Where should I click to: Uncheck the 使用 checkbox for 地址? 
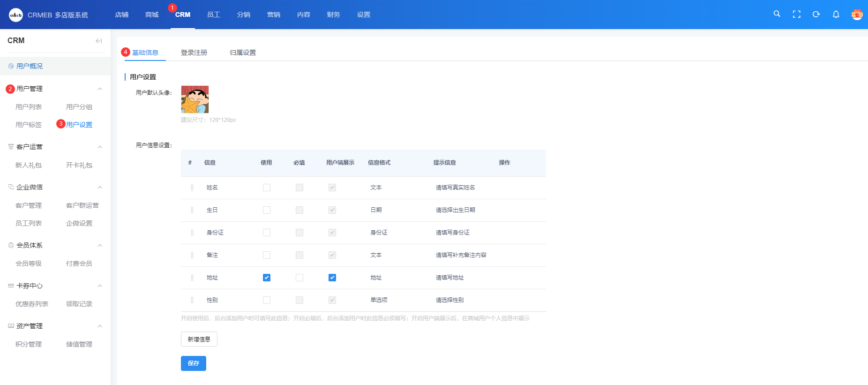(x=267, y=278)
